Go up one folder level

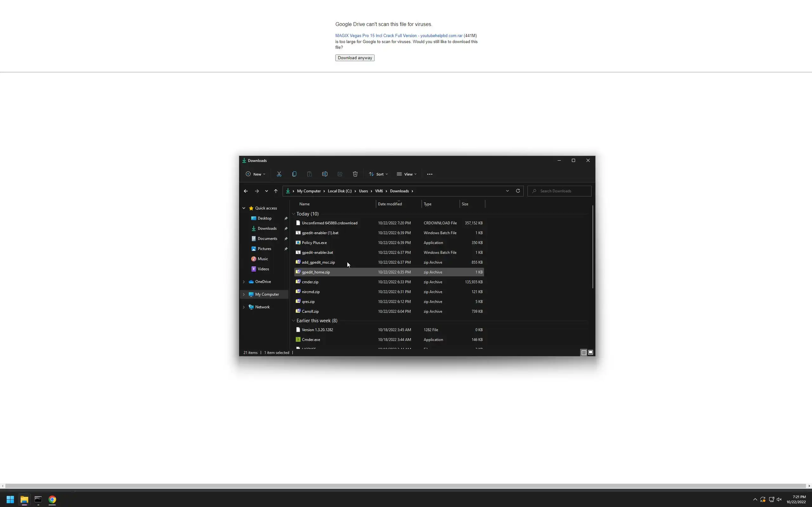[276, 191]
